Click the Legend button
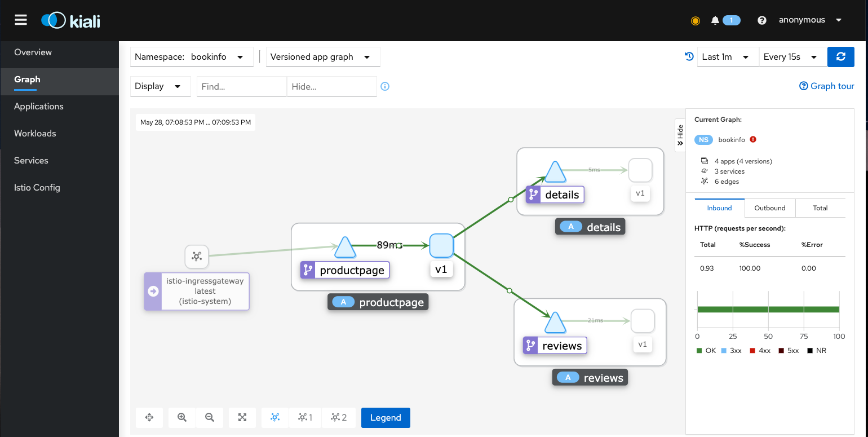 (x=386, y=418)
